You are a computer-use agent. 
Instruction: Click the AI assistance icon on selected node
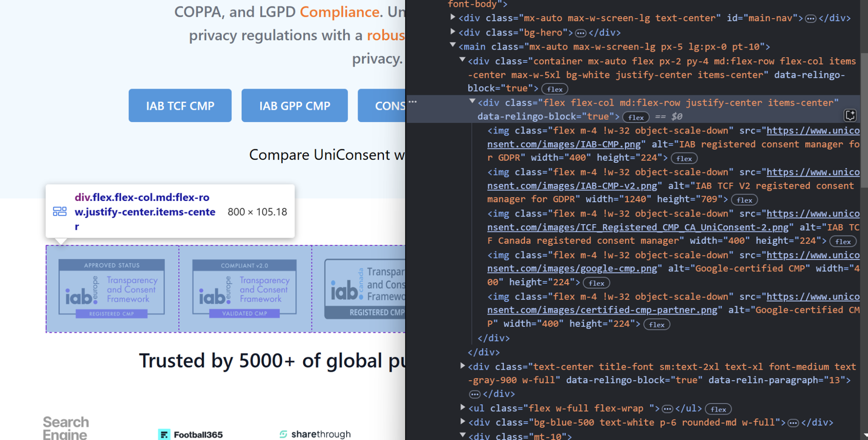[x=850, y=116]
